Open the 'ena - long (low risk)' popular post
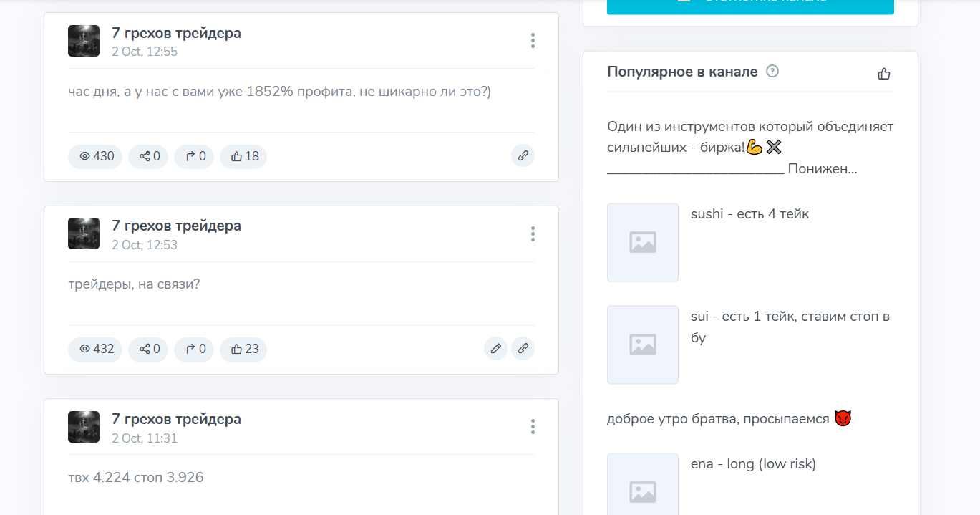 (753, 464)
